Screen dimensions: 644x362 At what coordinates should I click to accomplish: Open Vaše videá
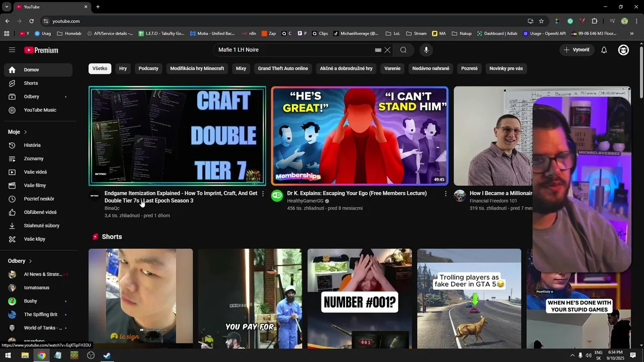tap(38, 172)
